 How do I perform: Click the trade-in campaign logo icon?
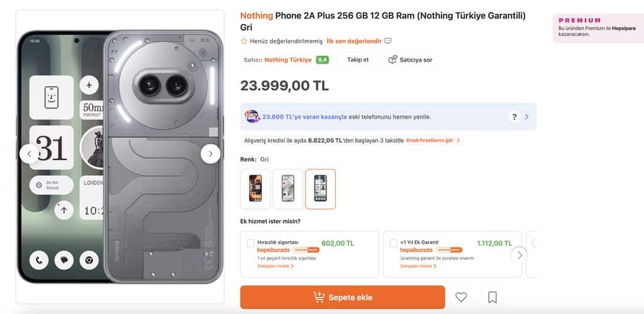coord(252,117)
